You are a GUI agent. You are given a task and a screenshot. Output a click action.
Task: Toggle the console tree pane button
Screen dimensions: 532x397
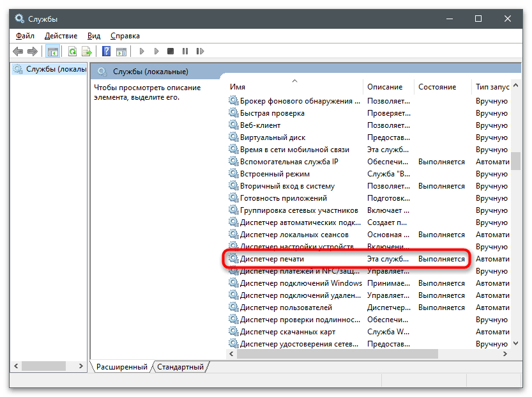(x=53, y=51)
